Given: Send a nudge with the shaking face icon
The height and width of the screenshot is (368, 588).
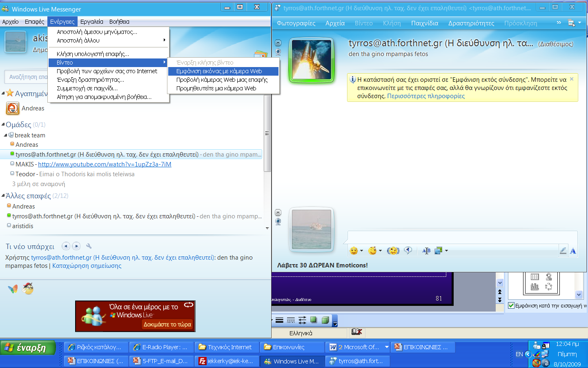Looking at the screenshot, I should [x=393, y=251].
